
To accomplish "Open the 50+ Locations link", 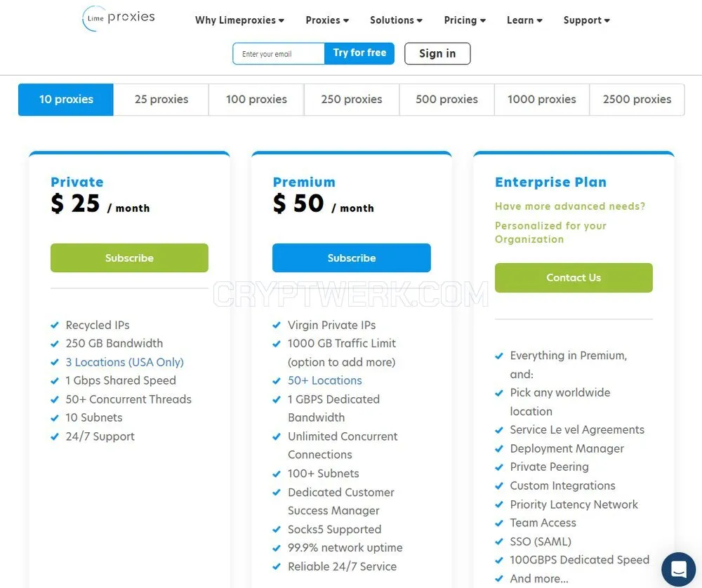I will tap(324, 380).
